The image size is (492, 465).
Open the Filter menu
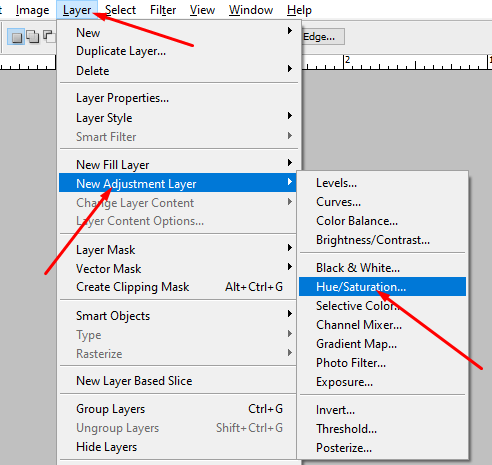pyautogui.click(x=163, y=10)
